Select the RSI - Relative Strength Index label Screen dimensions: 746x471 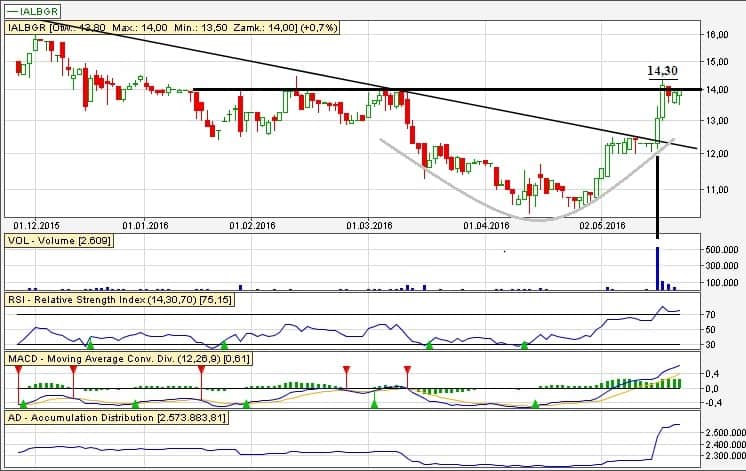point(129,298)
